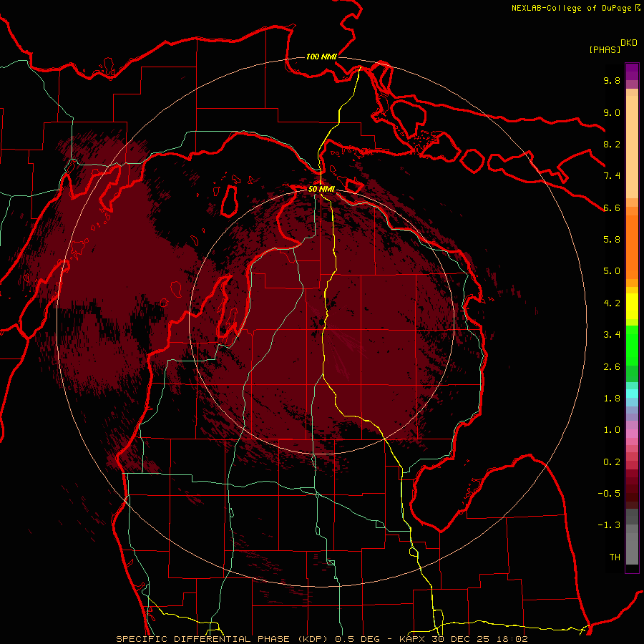
Task: Click the 2.6 value on the color scale
Action: (x=612, y=367)
